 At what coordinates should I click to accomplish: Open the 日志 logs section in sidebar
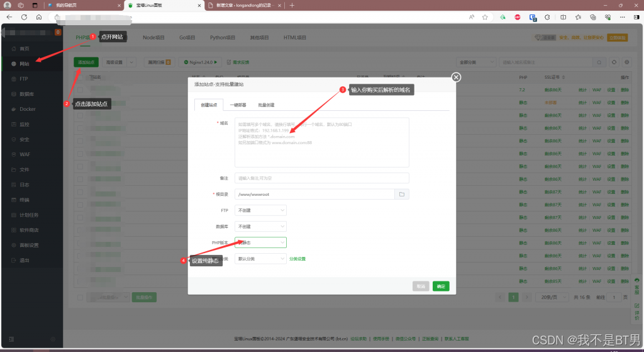click(25, 185)
